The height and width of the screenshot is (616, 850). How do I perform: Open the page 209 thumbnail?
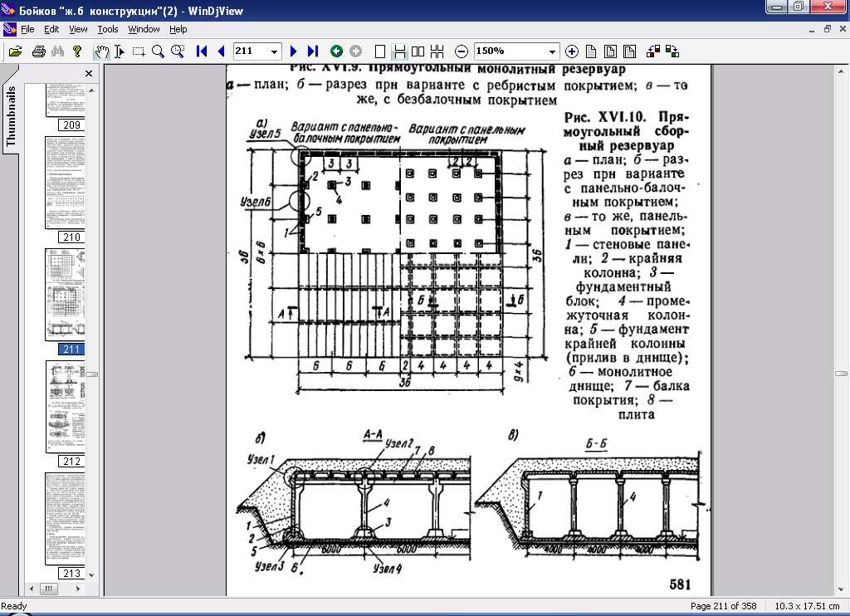(65, 101)
